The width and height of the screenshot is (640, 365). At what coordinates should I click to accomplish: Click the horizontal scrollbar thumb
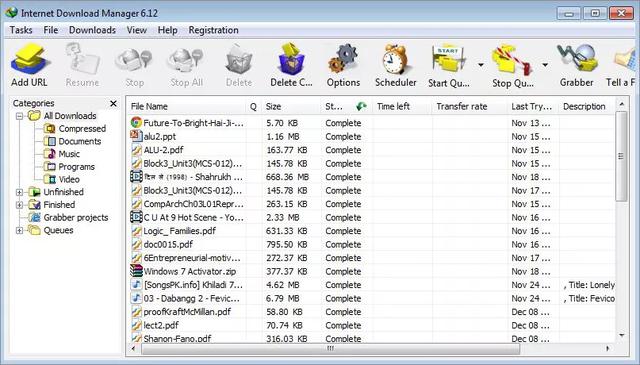tap(331, 349)
